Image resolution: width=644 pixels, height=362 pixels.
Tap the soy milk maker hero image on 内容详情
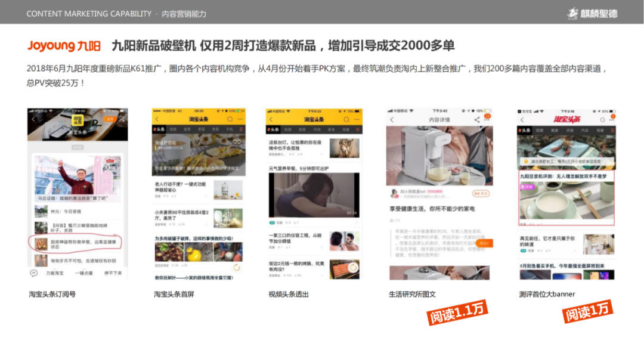(439, 156)
